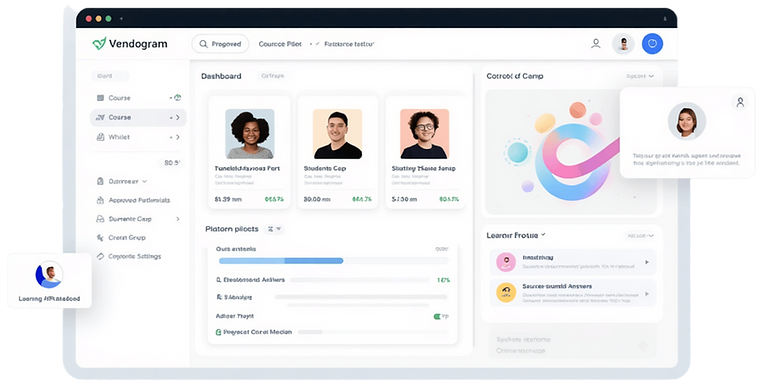Click the search field in header
The height and width of the screenshot is (388, 761).
[x=220, y=44]
